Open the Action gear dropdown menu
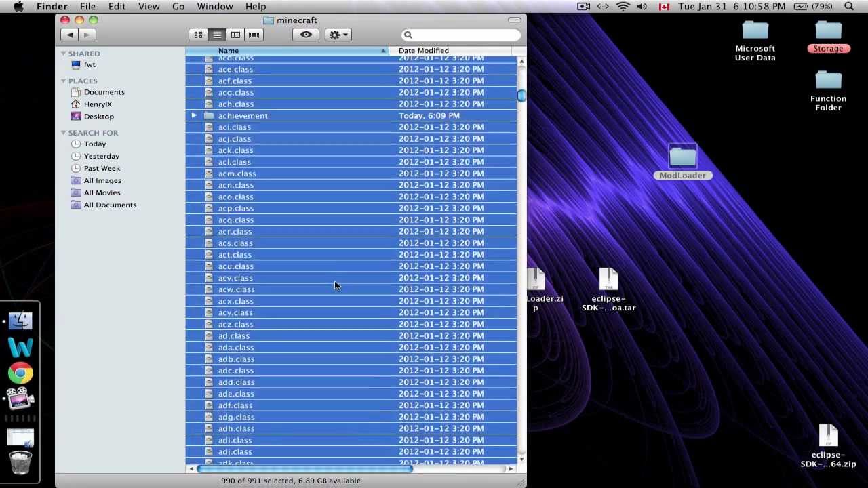 pos(338,35)
